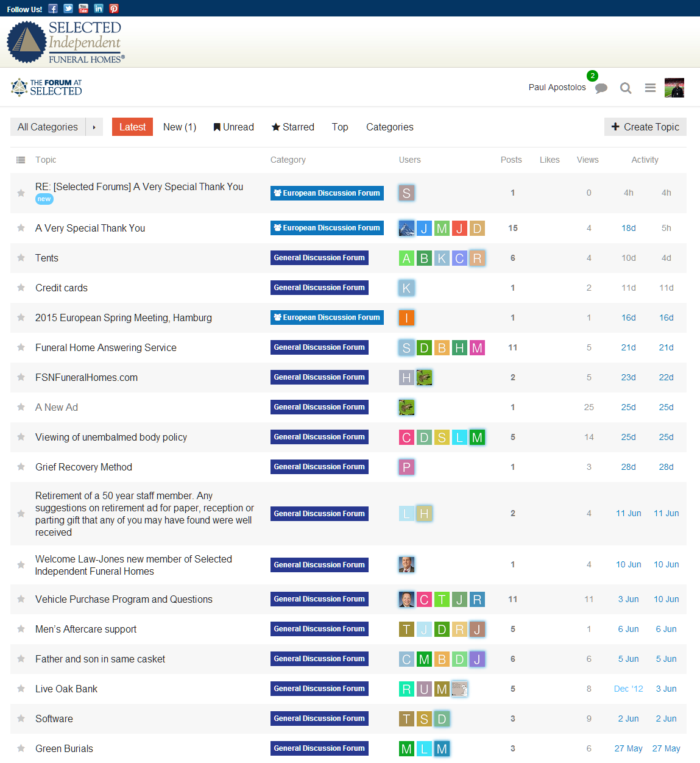Switch to the Categories tab
Viewport: 700px width, 763px height.
[390, 127]
